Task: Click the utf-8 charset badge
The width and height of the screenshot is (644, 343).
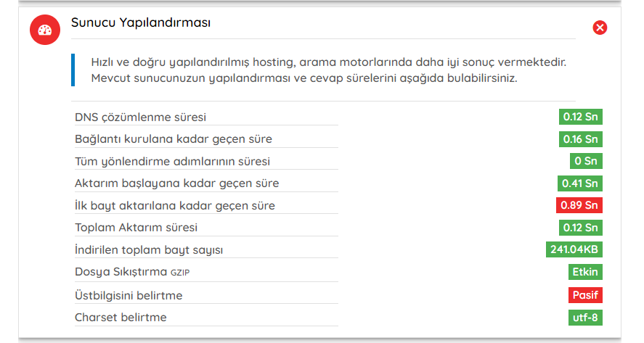Action: pyautogui.click(x=585, y=318)
